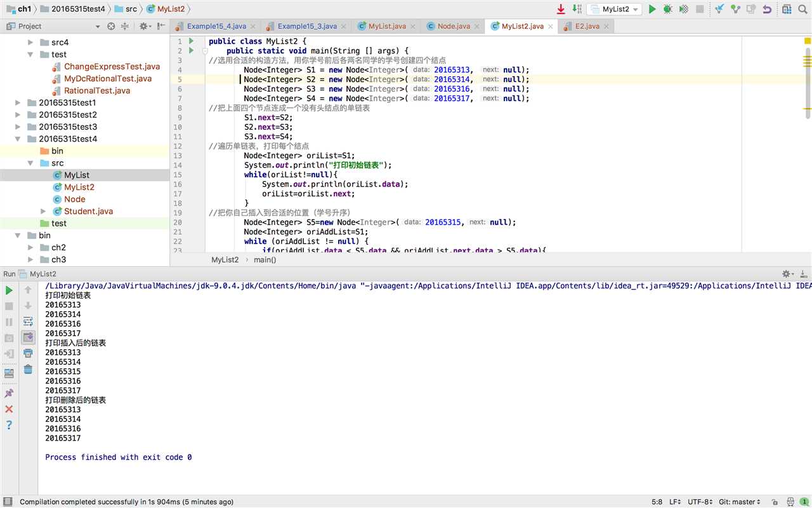
Task: Expand Student.java in project tree
Action: coord(43,211)
